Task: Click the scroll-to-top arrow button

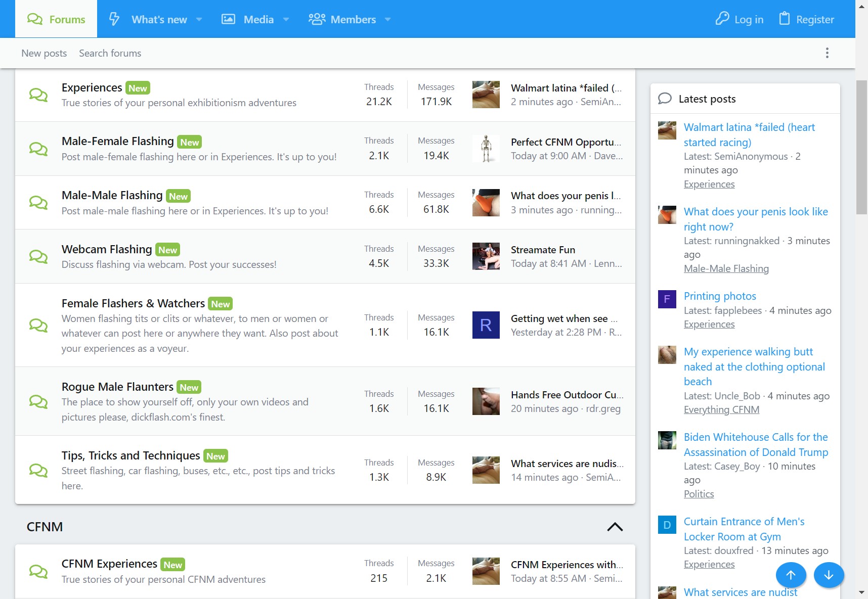Action: [791, 575]
